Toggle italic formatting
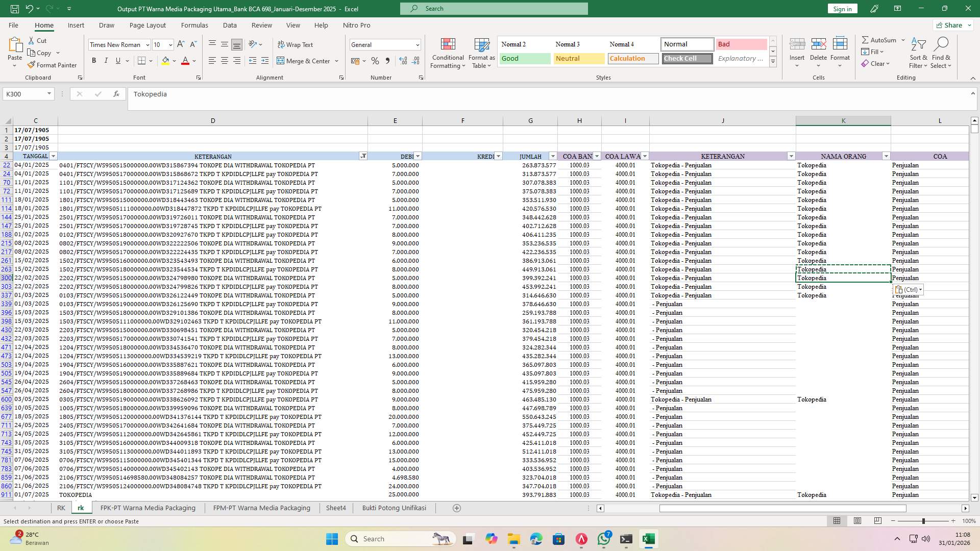Viewport: 980px width, 551px height. [106, 60]
